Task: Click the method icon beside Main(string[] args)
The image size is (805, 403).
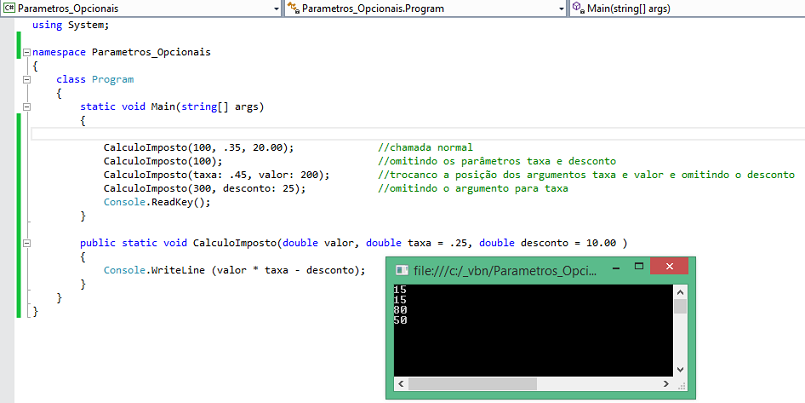Action: (578, 8)
